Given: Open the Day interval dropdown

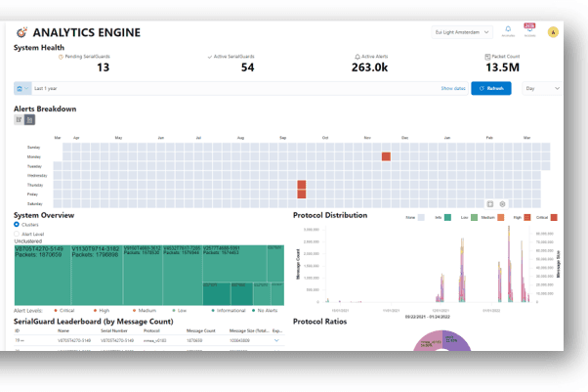Looking at the screenshot, I should coord(543,88).
